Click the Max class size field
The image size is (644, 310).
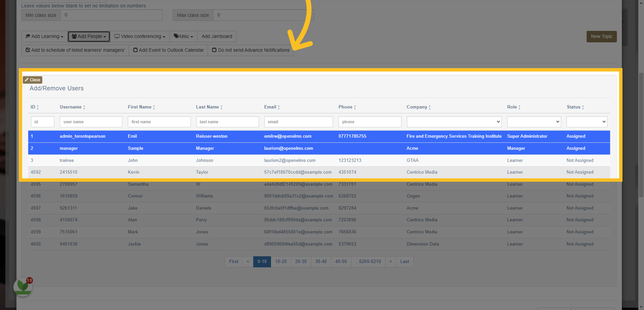click(x=263, y=15)
